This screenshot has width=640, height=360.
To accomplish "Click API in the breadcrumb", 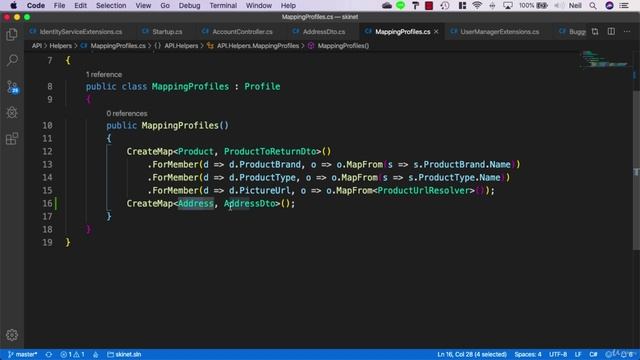I will point(36,46).
